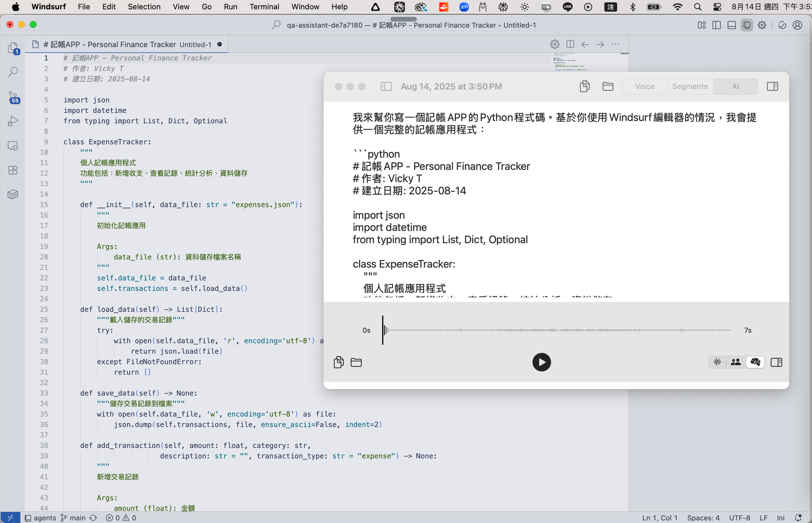Change end of line sequence LF
This screenshot has width=812, height=523.
tap(763, 518)
